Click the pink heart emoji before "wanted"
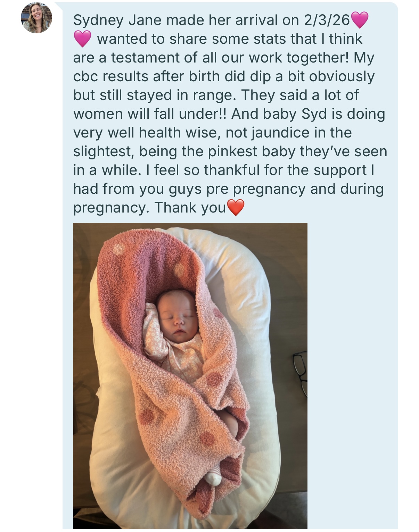419x532 pixels. [82, 39]
